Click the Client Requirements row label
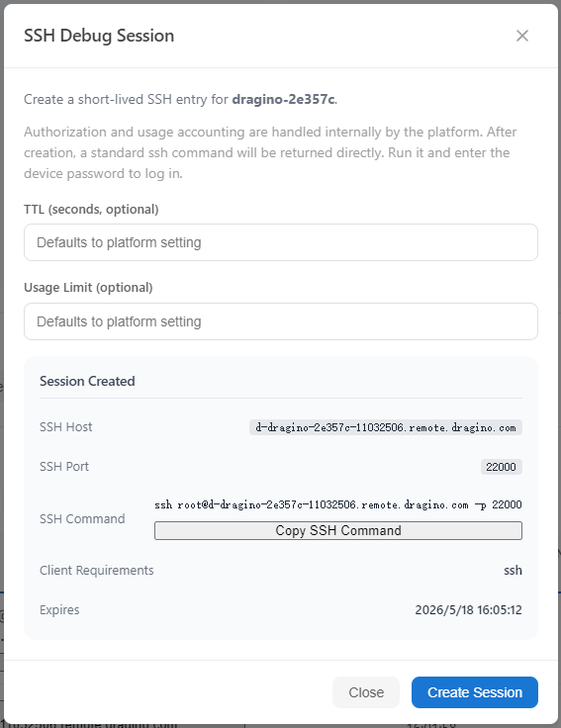This screenshot has height=728, width=561. 97,570
